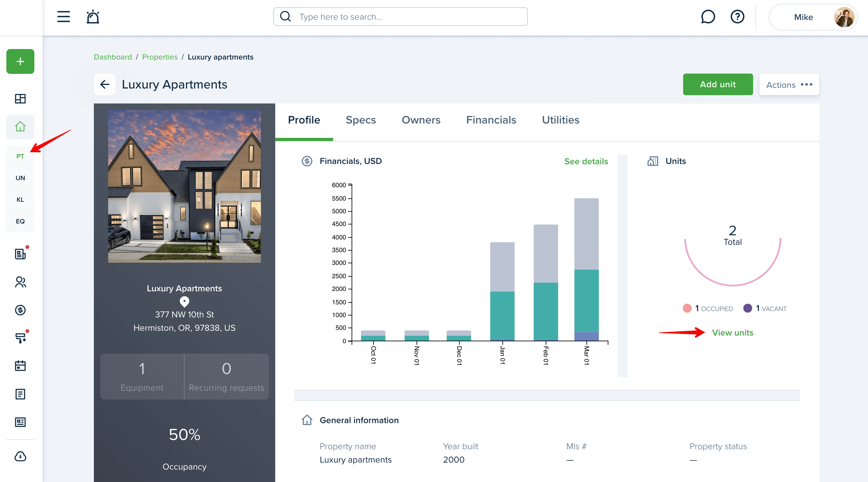Screen dimensions: 868x482
Task: Click the units total gauge arc
Action: (732, 286)
